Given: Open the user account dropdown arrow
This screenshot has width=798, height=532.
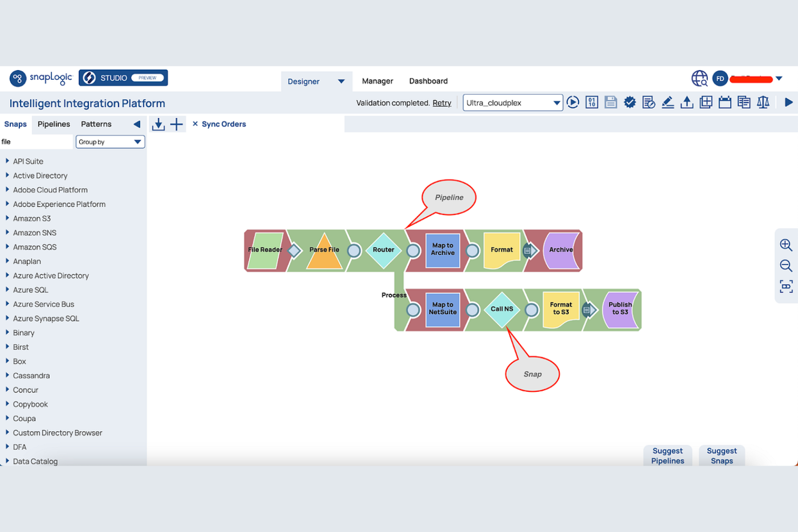Looking at the screenshot, I should coord(779,79).
